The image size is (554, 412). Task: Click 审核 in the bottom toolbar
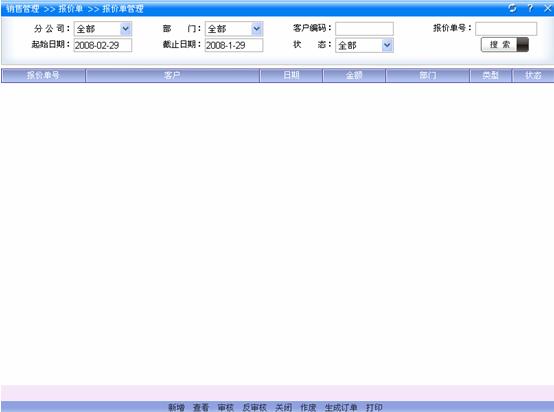226,407
